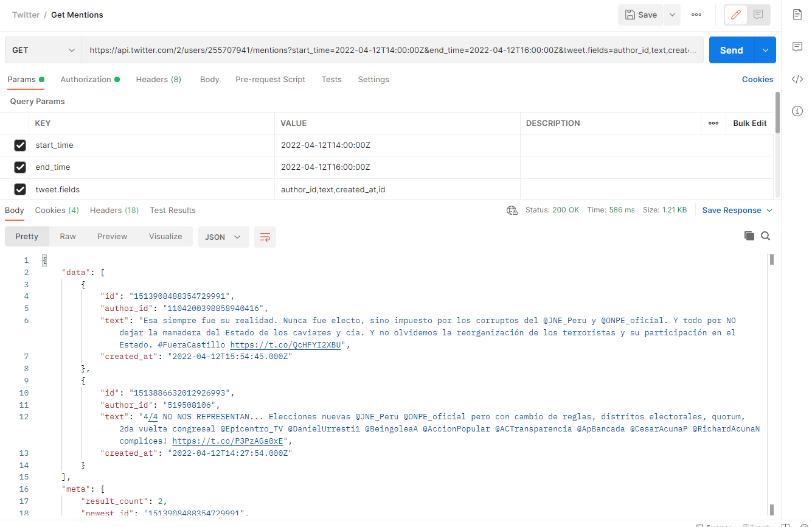Expand the Save button dropdown arrow
The image size is (812, 527).
[x=671, y=15]
